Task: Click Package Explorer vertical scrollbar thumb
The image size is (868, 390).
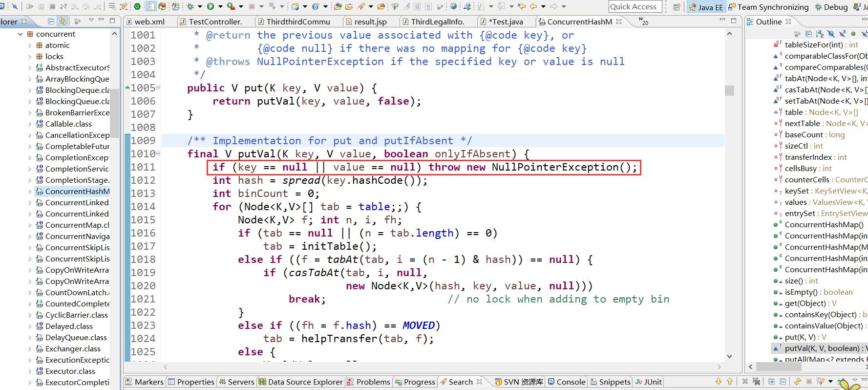Action: pyautogui.click(x=114, y=113)
